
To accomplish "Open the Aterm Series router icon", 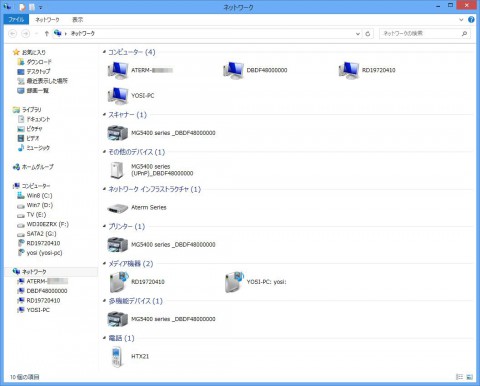I will click(118, 208).
